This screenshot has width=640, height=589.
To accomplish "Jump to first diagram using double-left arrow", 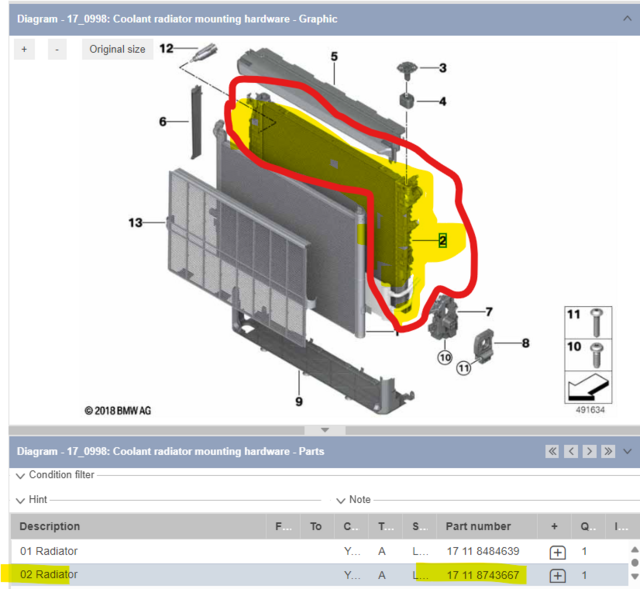I will pos(552,451).
